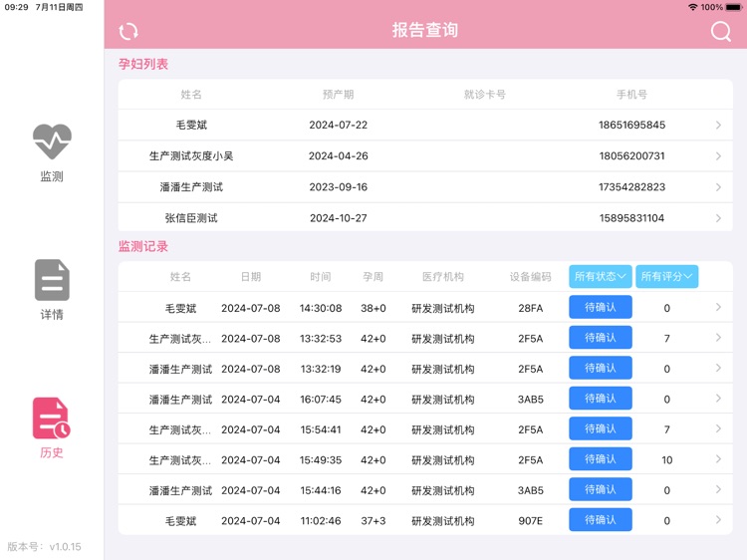Click 待确认 button for 15:44:16 record

[x=601, y=489]
